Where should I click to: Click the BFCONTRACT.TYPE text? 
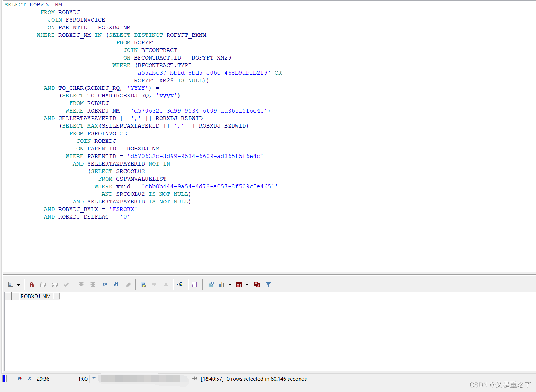point(165,65)
